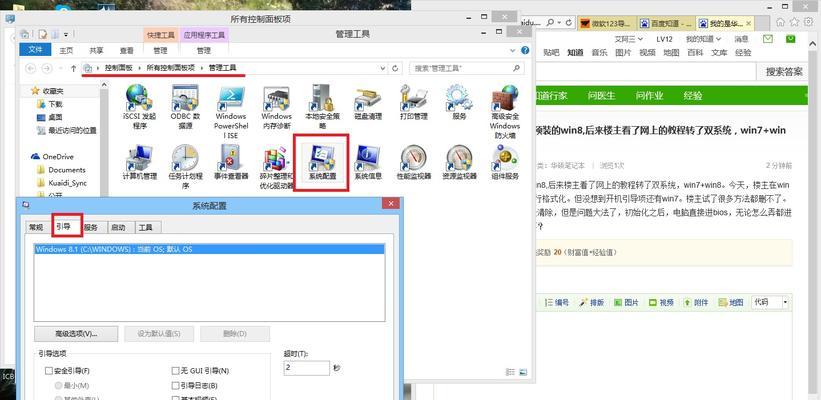Open the iSCSI 发起程序 shortcut icon

pyautogui.click(x=139, y=97)
